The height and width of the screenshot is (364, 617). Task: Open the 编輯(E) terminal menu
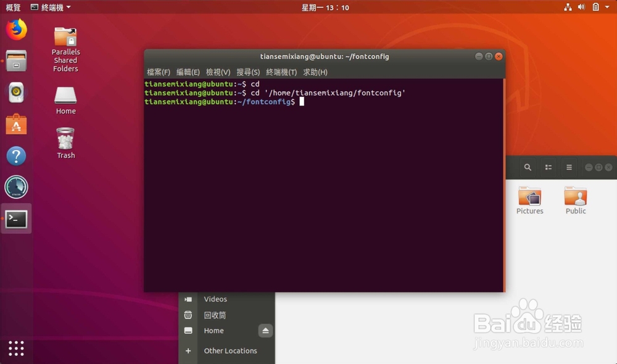tap(188, 72)
